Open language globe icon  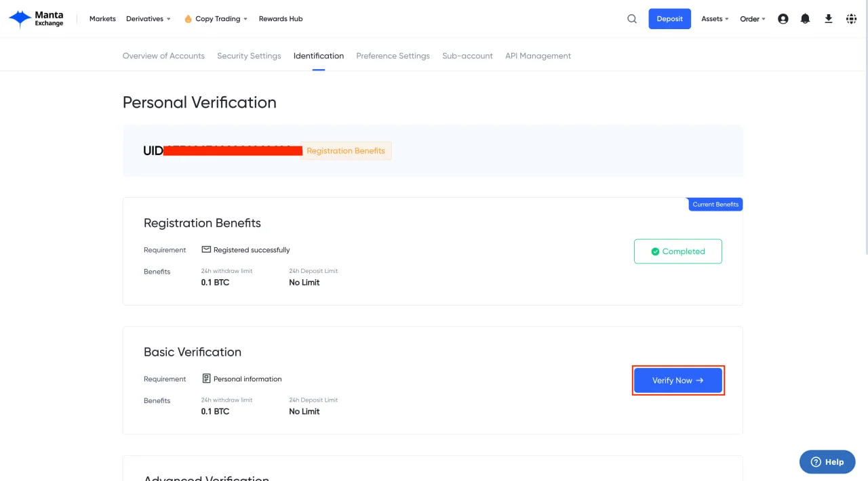(x=851, y=19)
